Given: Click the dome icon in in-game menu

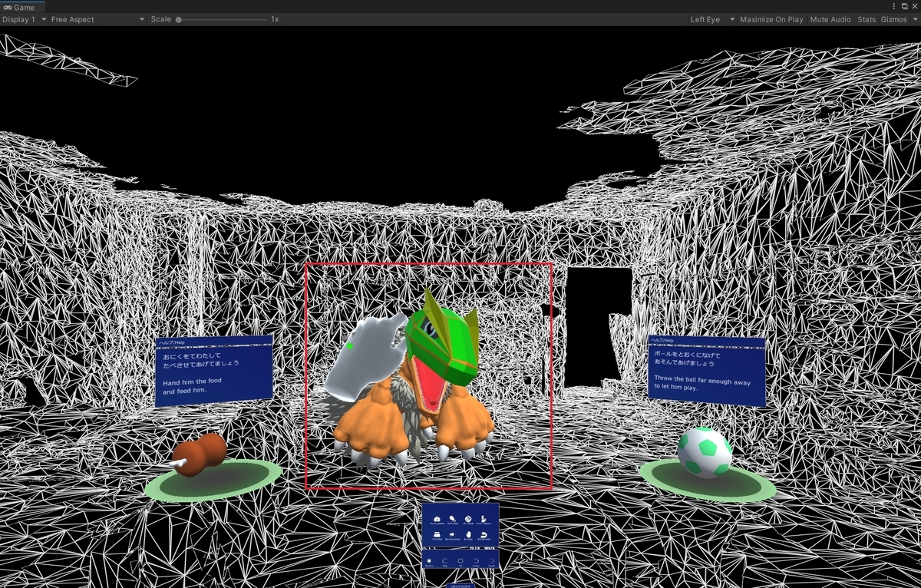Looking at the screenshot, I should [437, 519].
